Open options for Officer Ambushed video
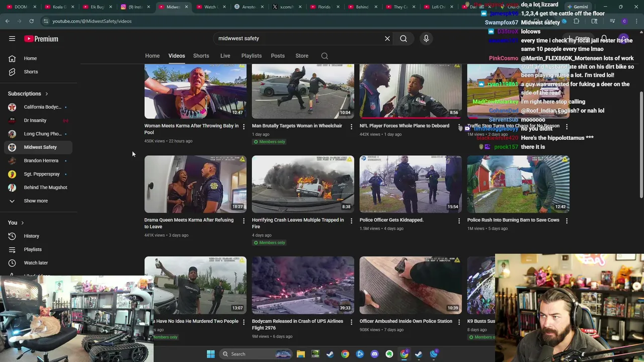The width and height of the screenshot is (644, 362). coord(459,321)
